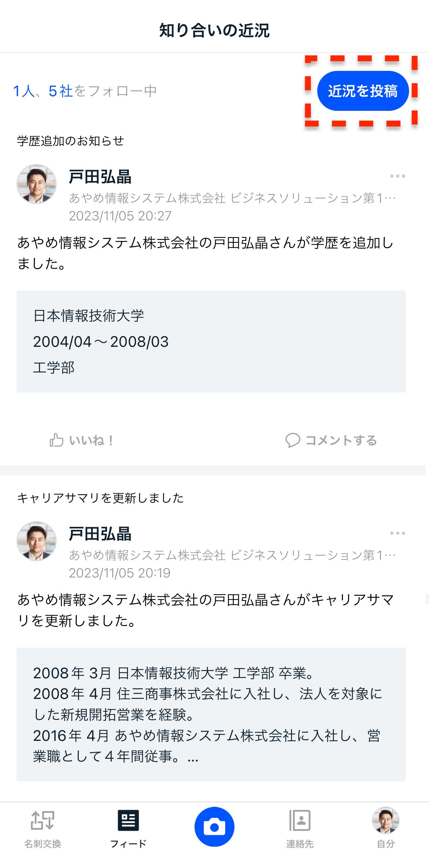Open the 日本情報技術大学 education card
This screenshot has height=868, width=429.
tap(211, 341)
